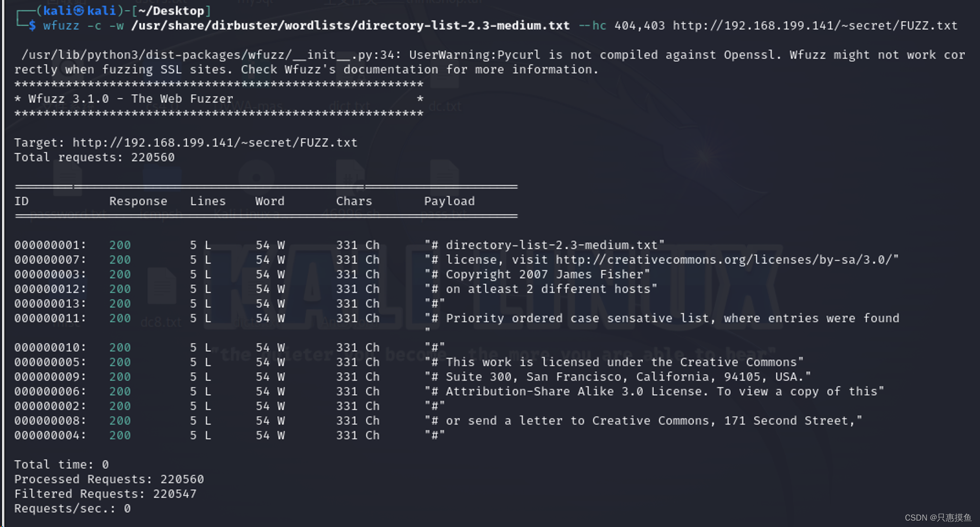Click result ID 000000002
The height and width of the screenshot is (527, 980).
(x=50, y=406)
